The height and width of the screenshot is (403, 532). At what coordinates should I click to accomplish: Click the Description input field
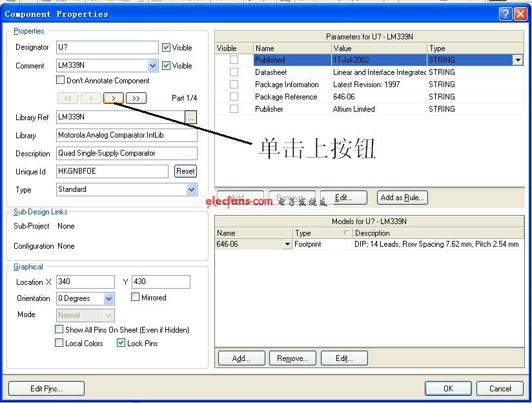[x=127, y=153]
